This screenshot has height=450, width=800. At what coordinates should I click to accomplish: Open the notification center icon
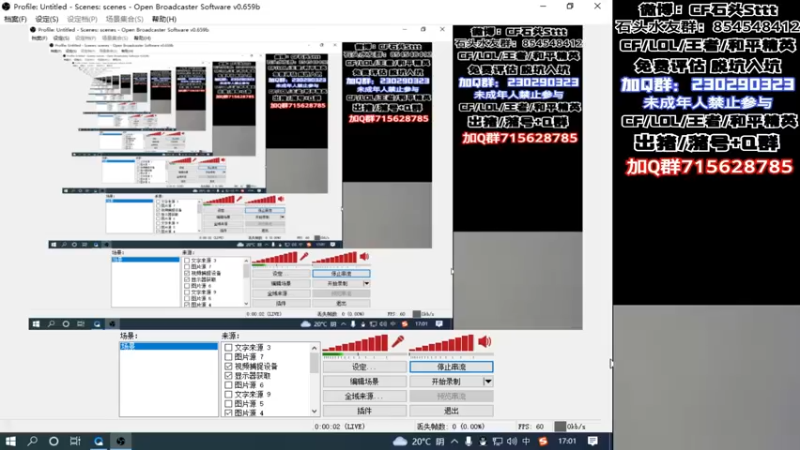tap(592, 441)
